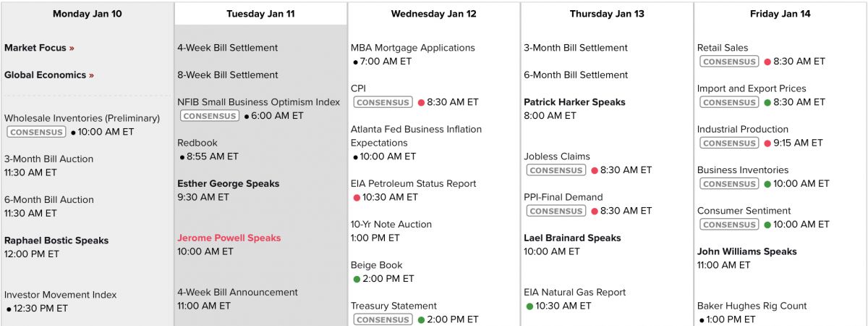868x326 pixels.
Task: Click the EIA Natural Gas green dot
Action: coord(530,306)
